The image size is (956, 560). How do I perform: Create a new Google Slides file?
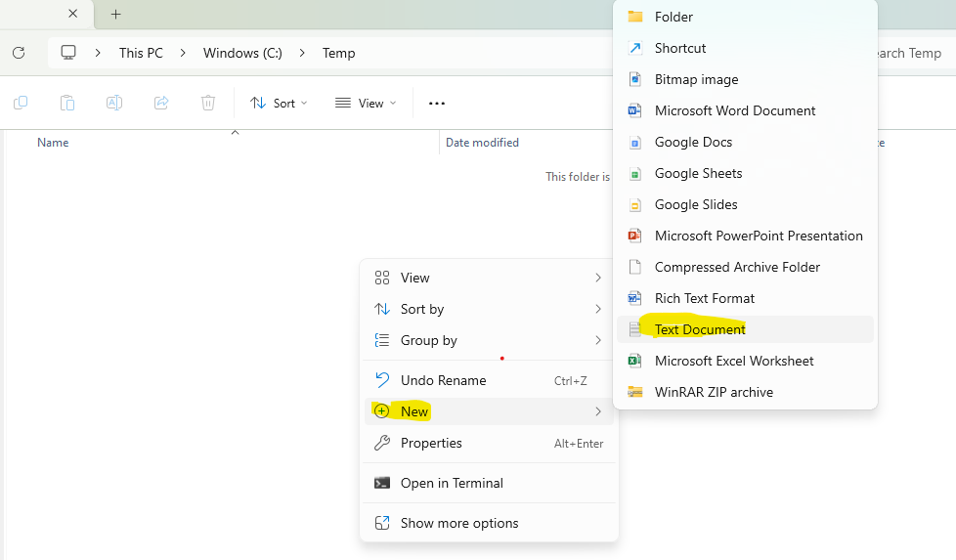click(745, 204)
